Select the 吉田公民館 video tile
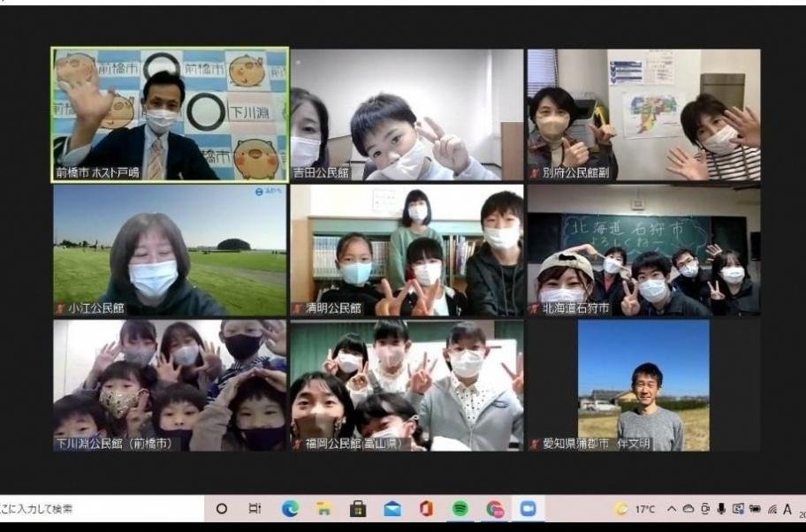 click(x=407, y=115)
